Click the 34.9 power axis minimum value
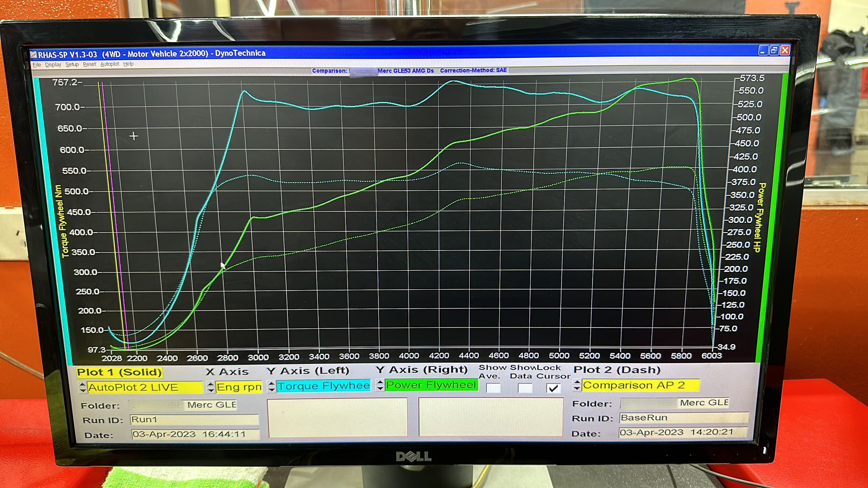The width and height of the screenshot is (868, 488). [726, 347]
